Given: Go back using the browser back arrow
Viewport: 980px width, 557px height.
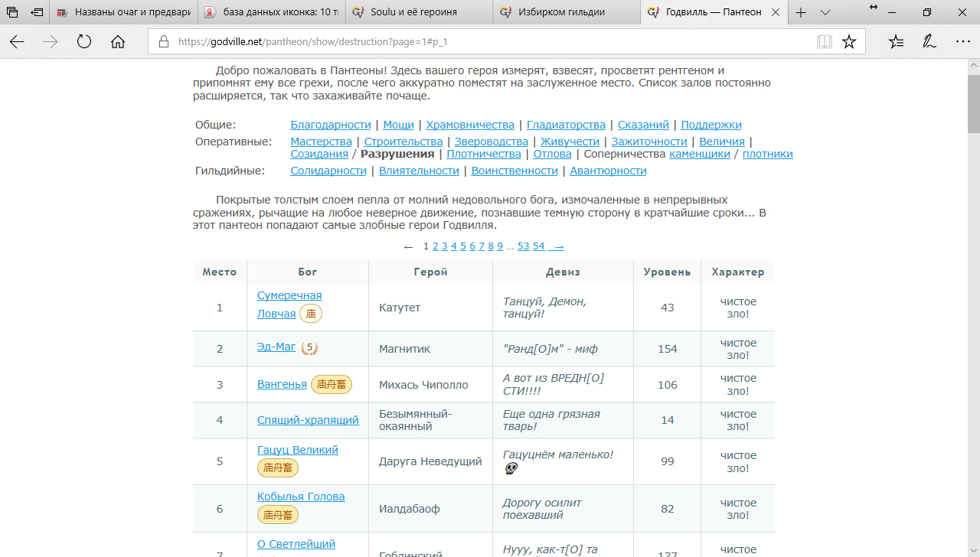Looking at the screenshot, I should [x=17, y=42].
